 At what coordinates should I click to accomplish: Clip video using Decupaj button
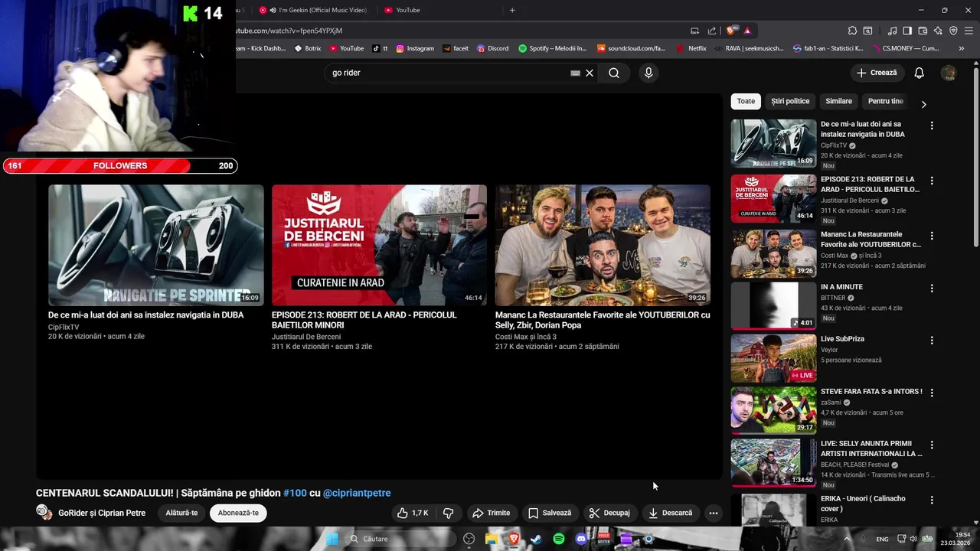[609, 514]
